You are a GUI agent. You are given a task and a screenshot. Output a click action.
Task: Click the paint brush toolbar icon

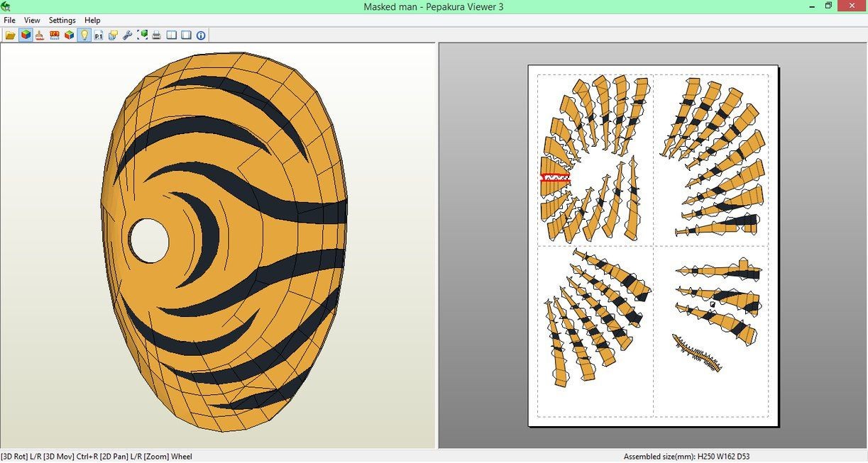[40, 35]
